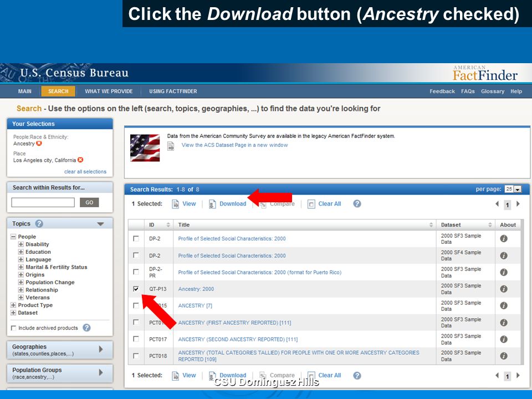The image size is (532, 399).
Task: Open About info for DP-2-PR row
Action: pyautogui.click(x=504, y=272)
